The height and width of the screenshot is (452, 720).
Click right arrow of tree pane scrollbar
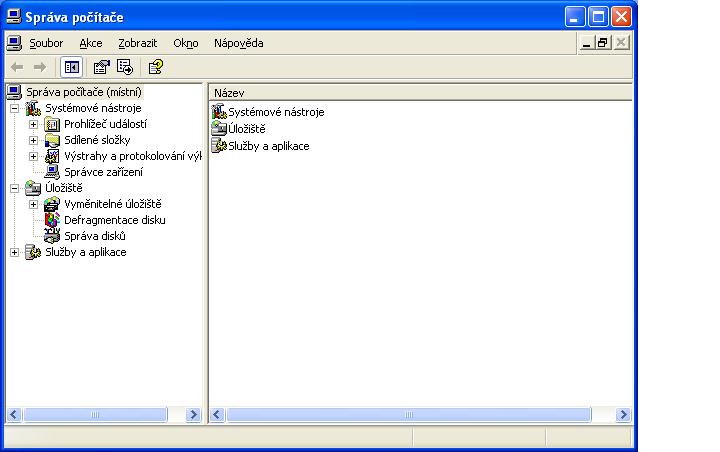pyautogui.click(x=193, y=415)
